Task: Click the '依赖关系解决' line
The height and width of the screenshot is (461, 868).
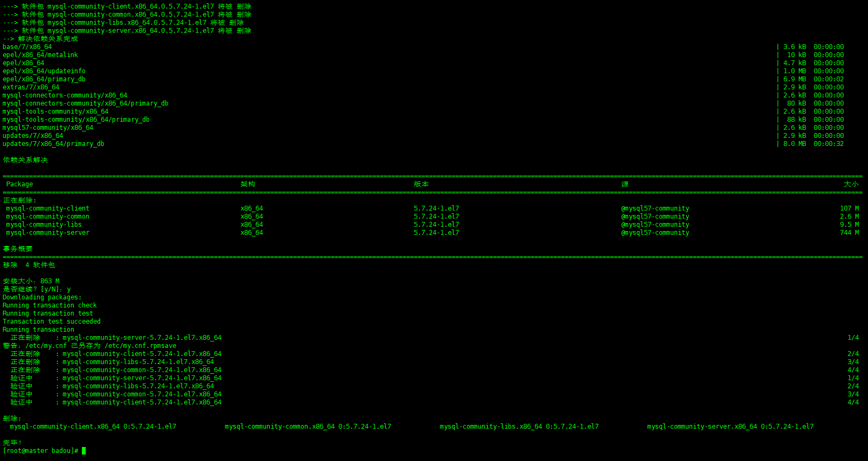Action: 25,160
